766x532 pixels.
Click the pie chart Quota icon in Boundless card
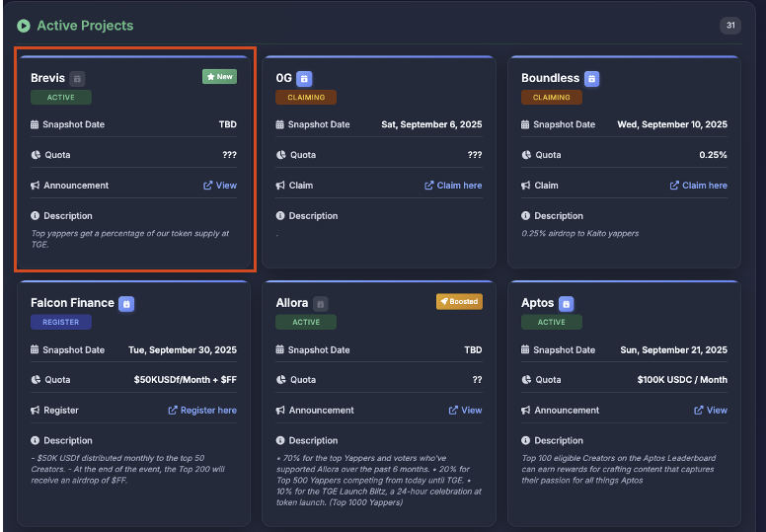(x=526, y=155)
